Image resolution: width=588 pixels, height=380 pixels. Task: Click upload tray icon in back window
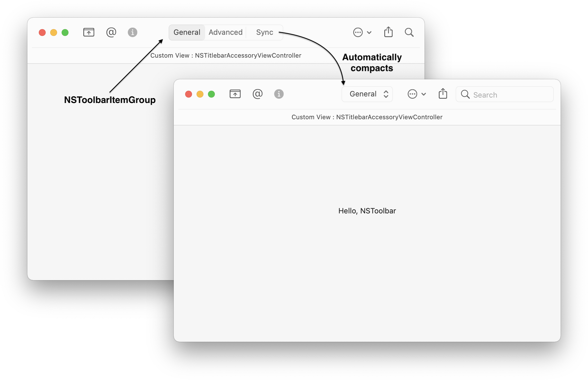pyautogui.click(x=89, y=32)
